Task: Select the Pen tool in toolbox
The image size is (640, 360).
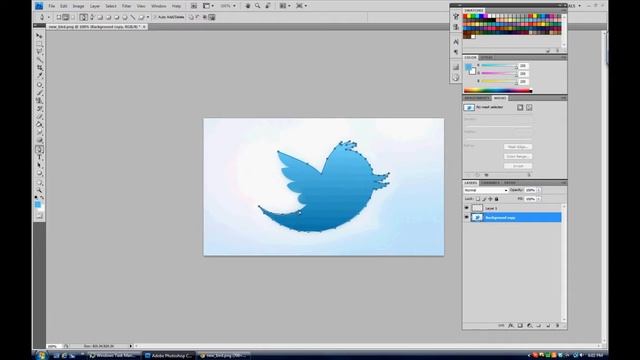Action: (39, 150)
